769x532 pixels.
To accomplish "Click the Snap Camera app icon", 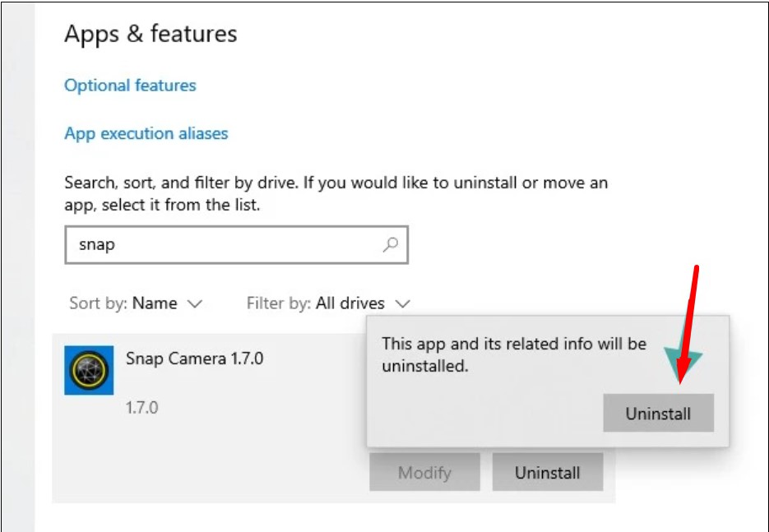I will [x=89, y=370].
